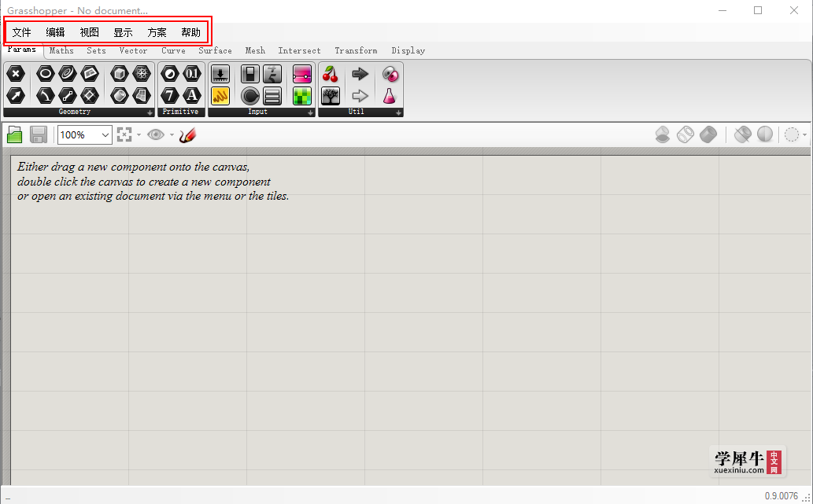Open the arrow beside the eye icon

(172, 135)
